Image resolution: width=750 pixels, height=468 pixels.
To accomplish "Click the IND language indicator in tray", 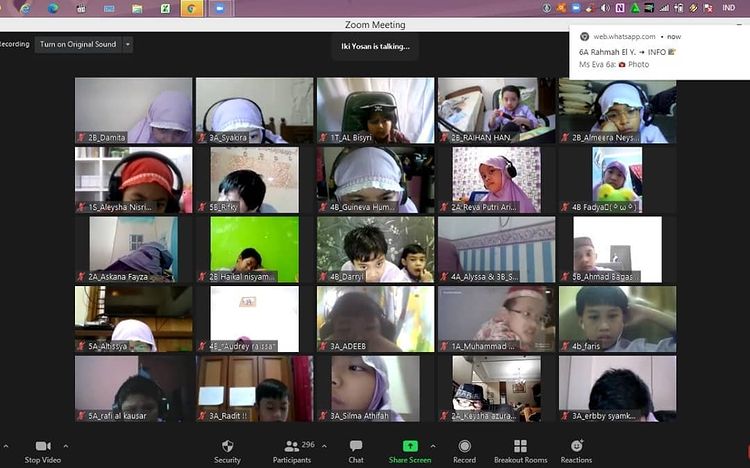I will coord(729,8).
